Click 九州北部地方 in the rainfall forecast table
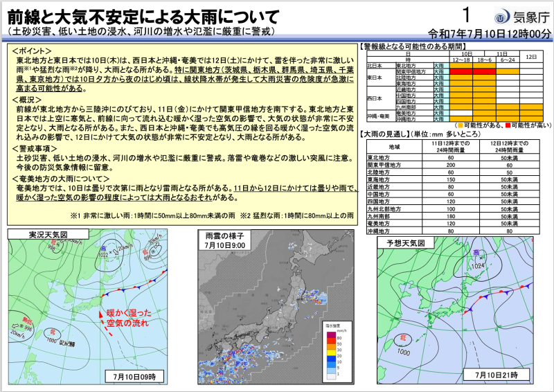Screen dimensions: 554x392 [x=384, y=209]
